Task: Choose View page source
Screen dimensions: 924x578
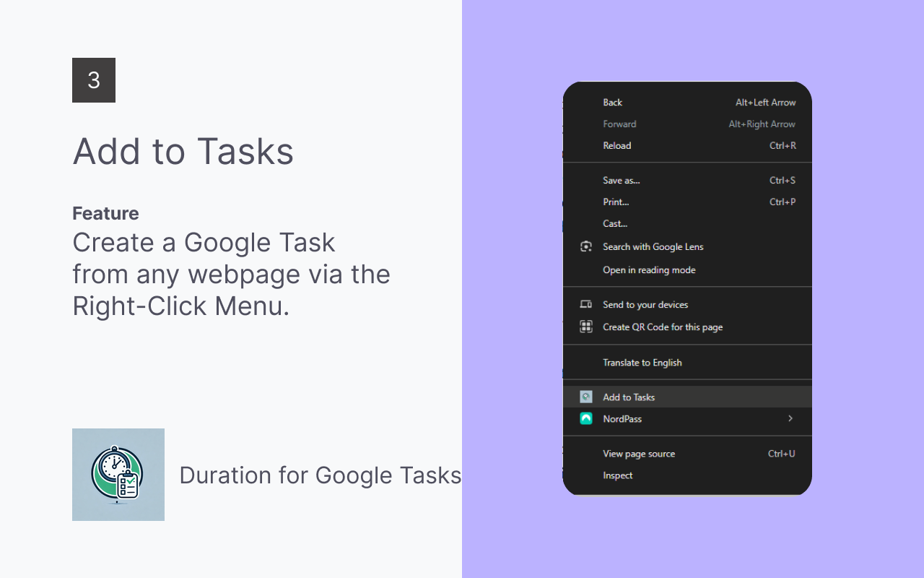Action: 687,454
